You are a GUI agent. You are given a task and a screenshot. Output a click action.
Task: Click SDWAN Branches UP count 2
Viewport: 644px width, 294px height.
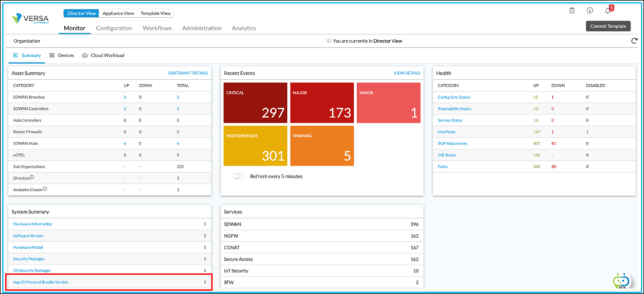[x=125, y=97]
